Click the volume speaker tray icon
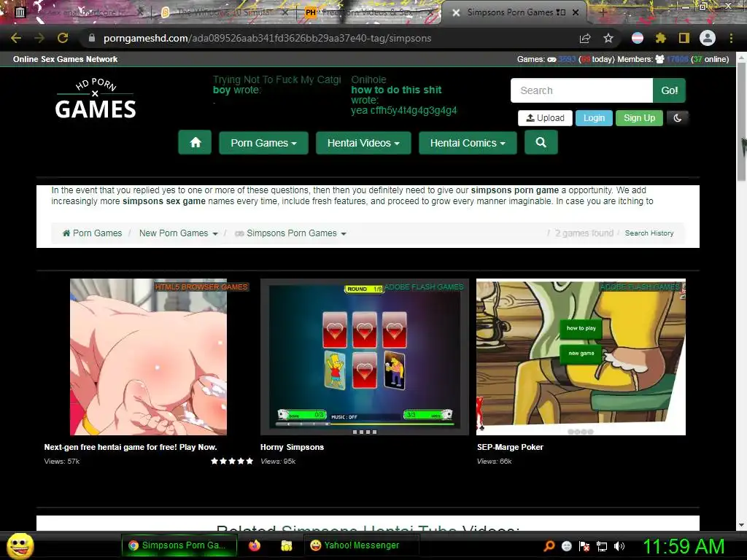Screen dimensions: 747x560 (619, 546)
